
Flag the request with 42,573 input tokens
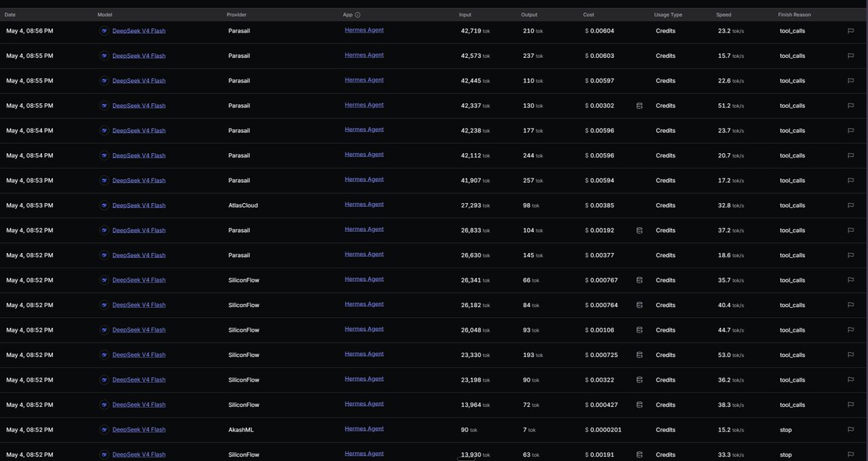coord(851,56)
